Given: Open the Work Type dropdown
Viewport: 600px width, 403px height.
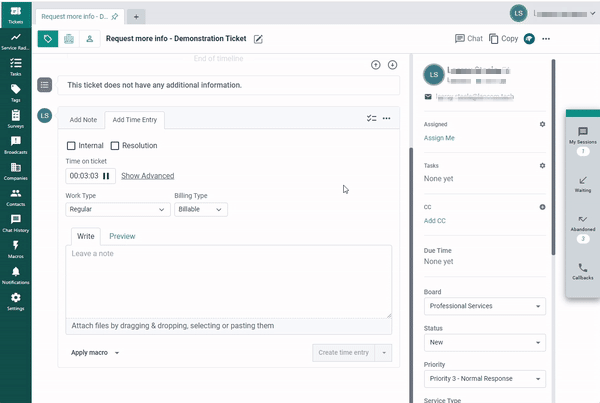Looking at the screenshot, I should point(117,209).
